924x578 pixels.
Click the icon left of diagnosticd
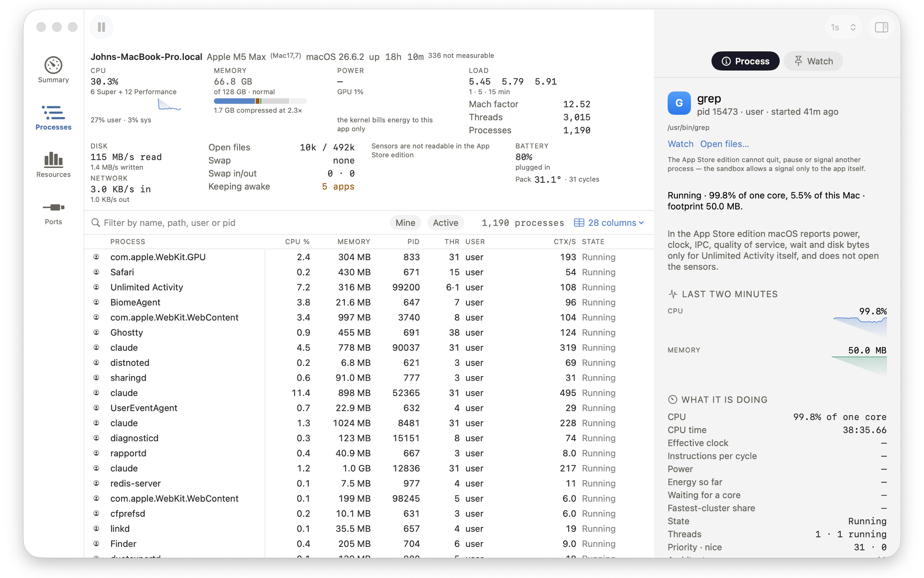96,438
